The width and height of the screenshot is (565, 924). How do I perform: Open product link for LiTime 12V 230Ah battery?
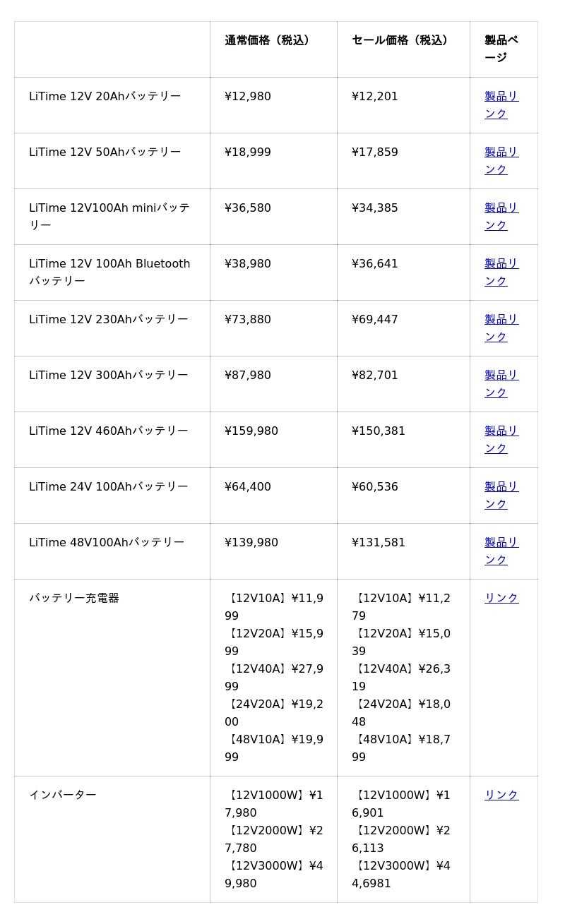point(501,320)
